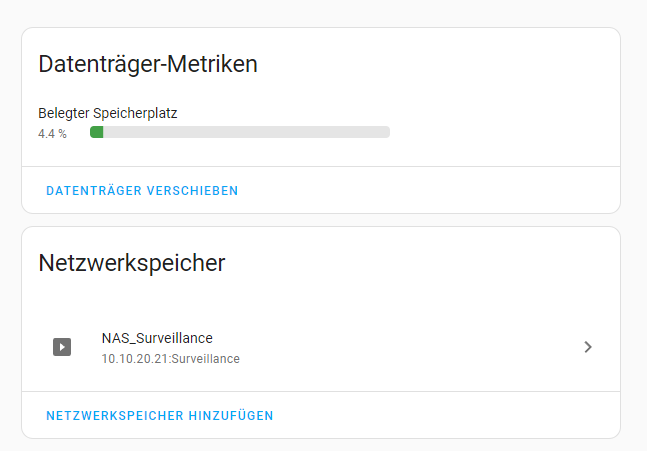The height and width of the screenshot is (451, 647).
Task: Click the word DATENTRÄGER in the blue action
Action: pyautogui.click(x=93, y=191)
